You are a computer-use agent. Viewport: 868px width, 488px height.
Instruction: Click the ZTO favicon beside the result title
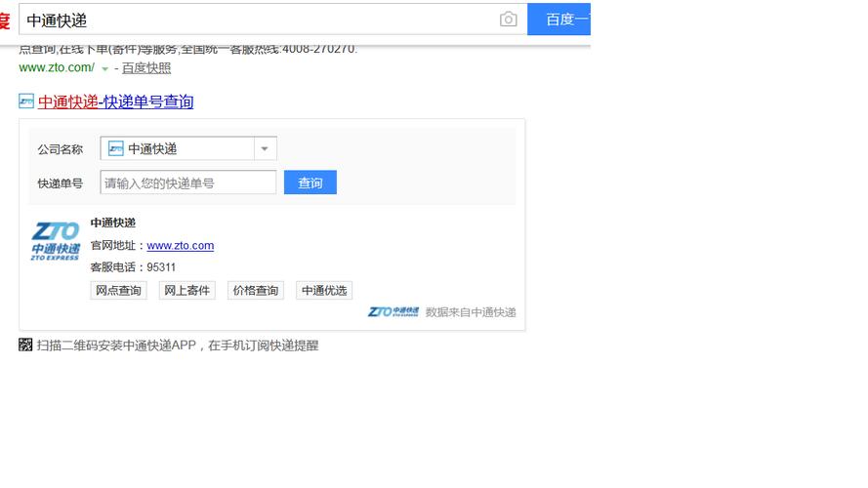[26, 102]
